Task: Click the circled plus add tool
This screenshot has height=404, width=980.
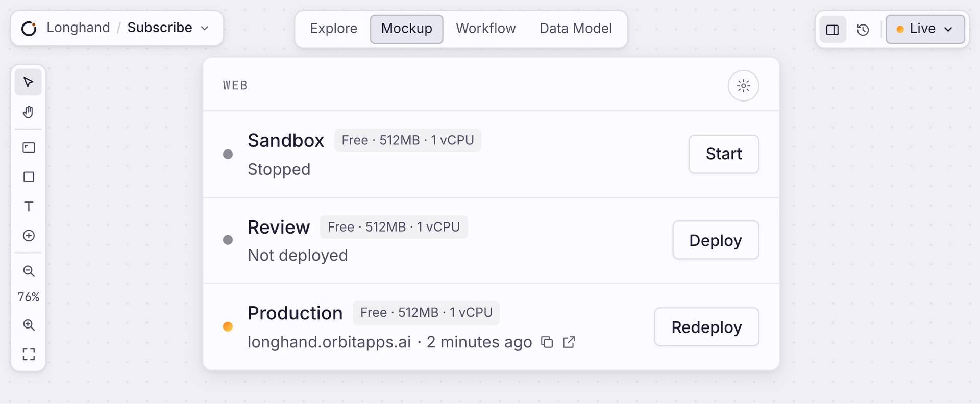Action: [29, 236]
